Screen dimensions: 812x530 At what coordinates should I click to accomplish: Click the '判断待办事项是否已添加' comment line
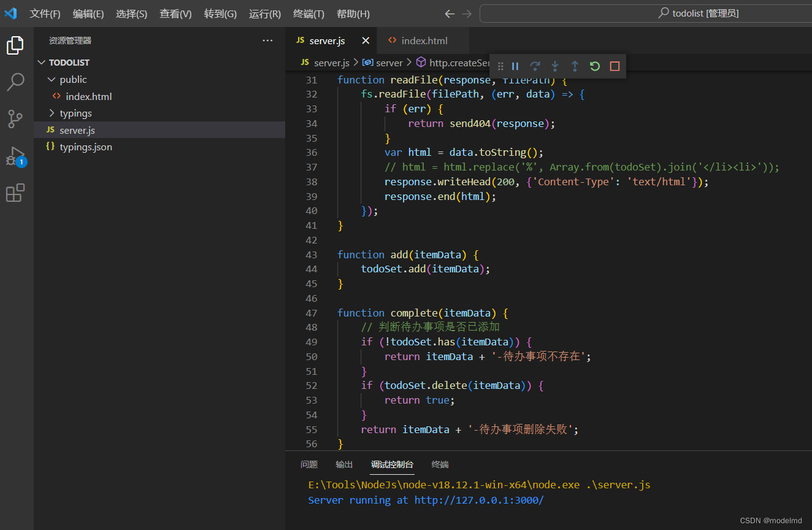pos(430,327)
